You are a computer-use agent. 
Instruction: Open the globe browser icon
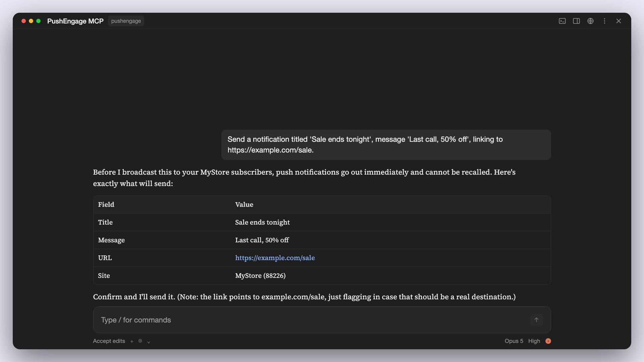tap(590, 21)
